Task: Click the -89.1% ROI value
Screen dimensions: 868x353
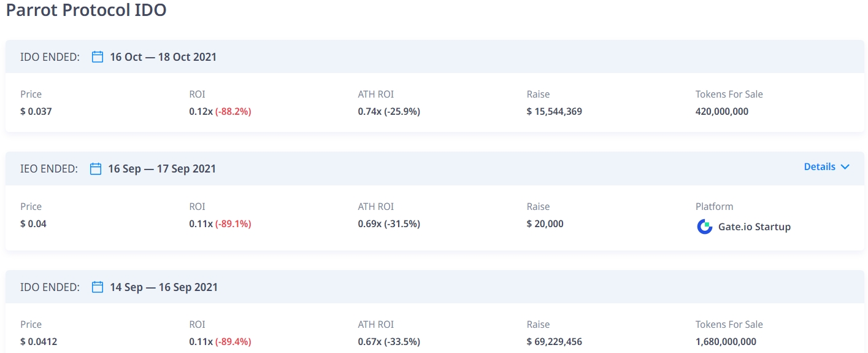Action: 233,224
